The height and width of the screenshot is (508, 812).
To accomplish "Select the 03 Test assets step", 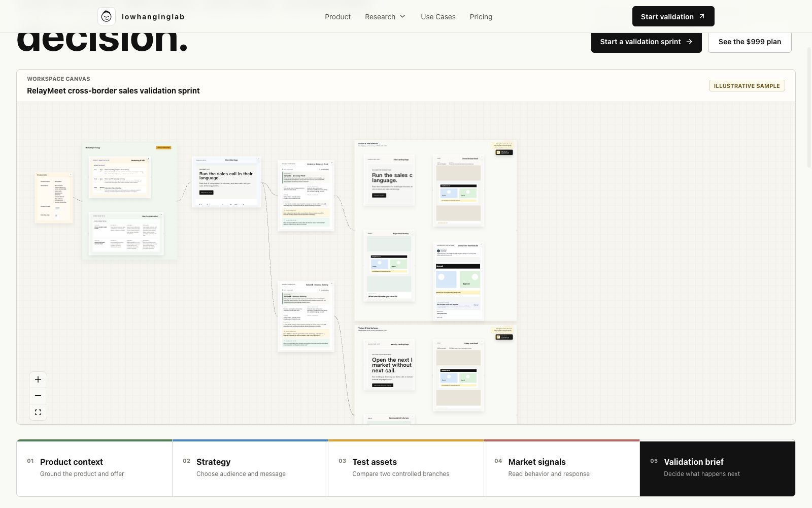I will (406, 468).
